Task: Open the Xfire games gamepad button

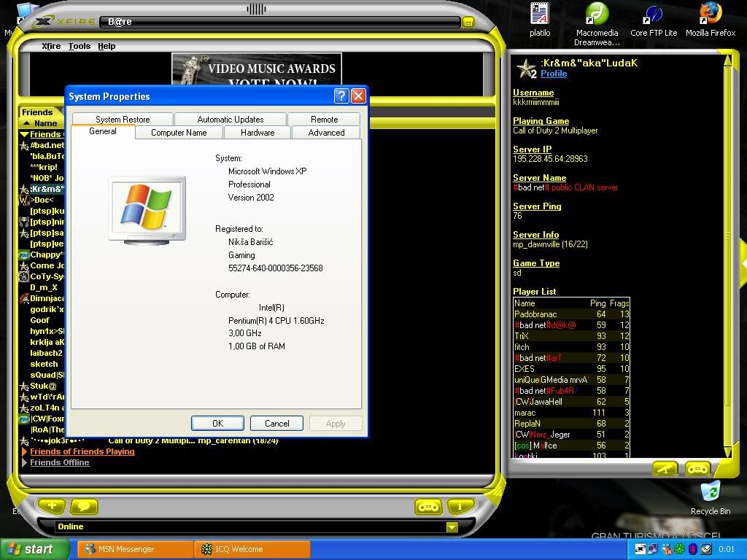Action: (x=429, y=507)
